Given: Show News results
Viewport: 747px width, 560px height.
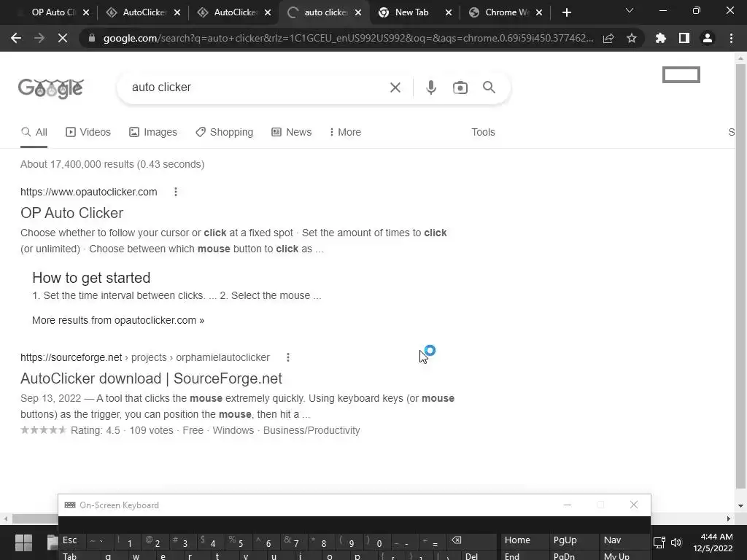Looking at the screenshot, I should [292, 132].
